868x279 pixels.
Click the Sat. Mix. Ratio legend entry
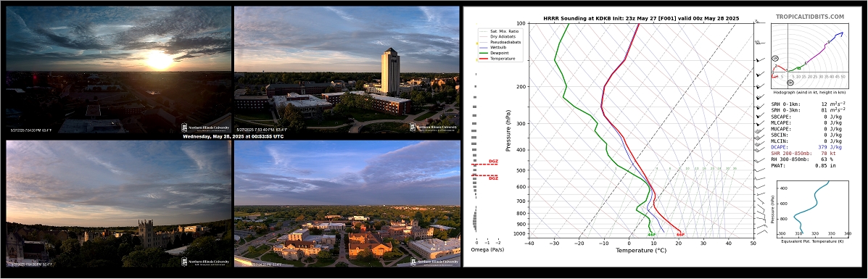click(499, 32)
